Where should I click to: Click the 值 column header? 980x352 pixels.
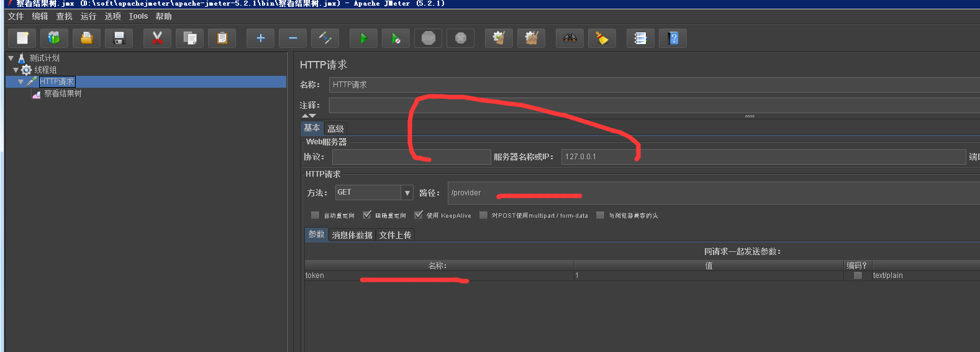(709, 266)
